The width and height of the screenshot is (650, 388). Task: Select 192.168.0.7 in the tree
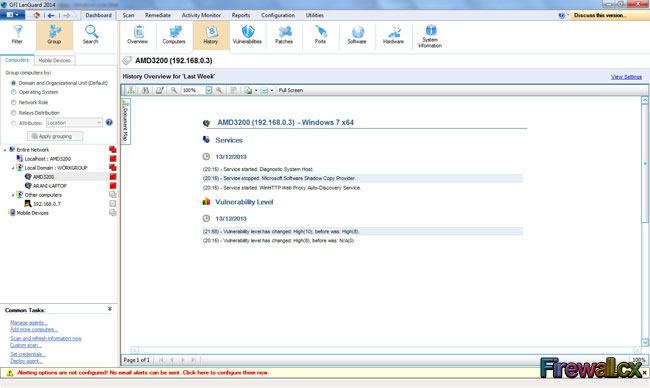point(47,204)
